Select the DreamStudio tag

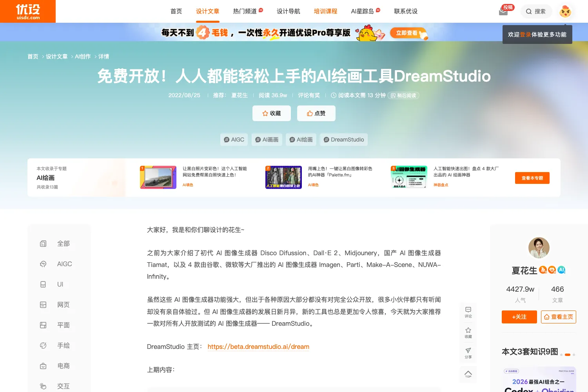coord(344,140)
